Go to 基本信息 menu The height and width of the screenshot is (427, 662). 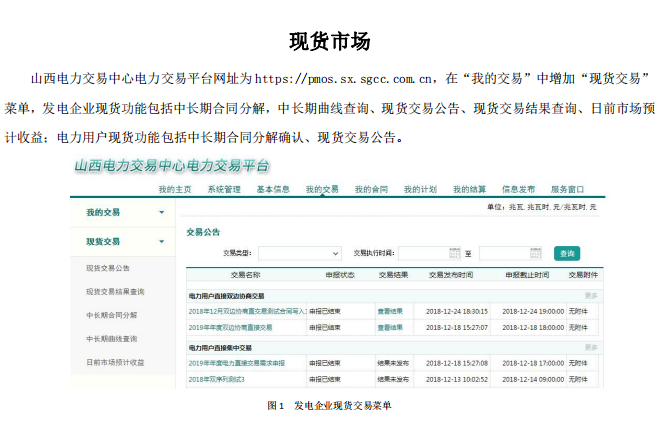[273, 188]
